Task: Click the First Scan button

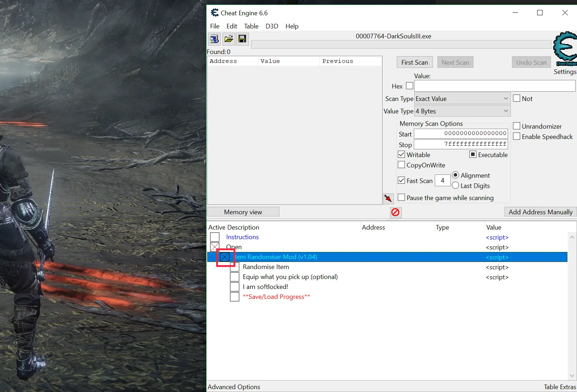Action: pos(415,62)
